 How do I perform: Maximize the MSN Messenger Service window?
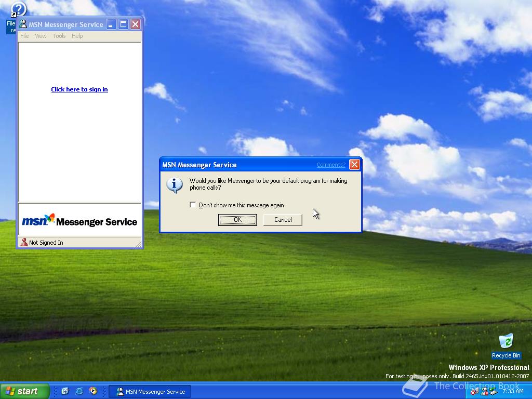123,24
